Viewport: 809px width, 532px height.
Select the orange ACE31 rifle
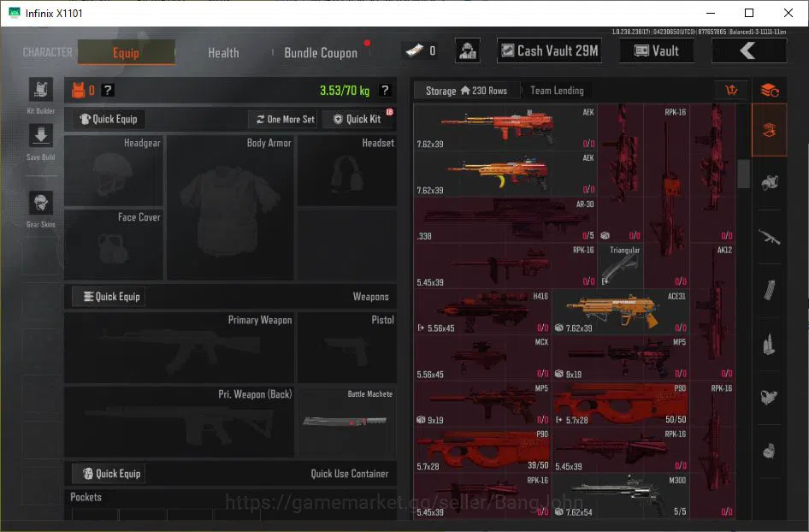pyautogui.click(x=621, y=311)
